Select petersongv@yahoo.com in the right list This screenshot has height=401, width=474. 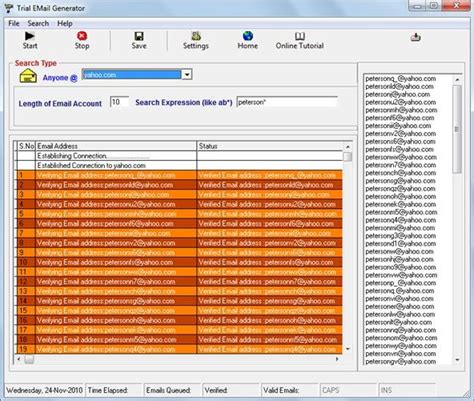click(401, 361)
